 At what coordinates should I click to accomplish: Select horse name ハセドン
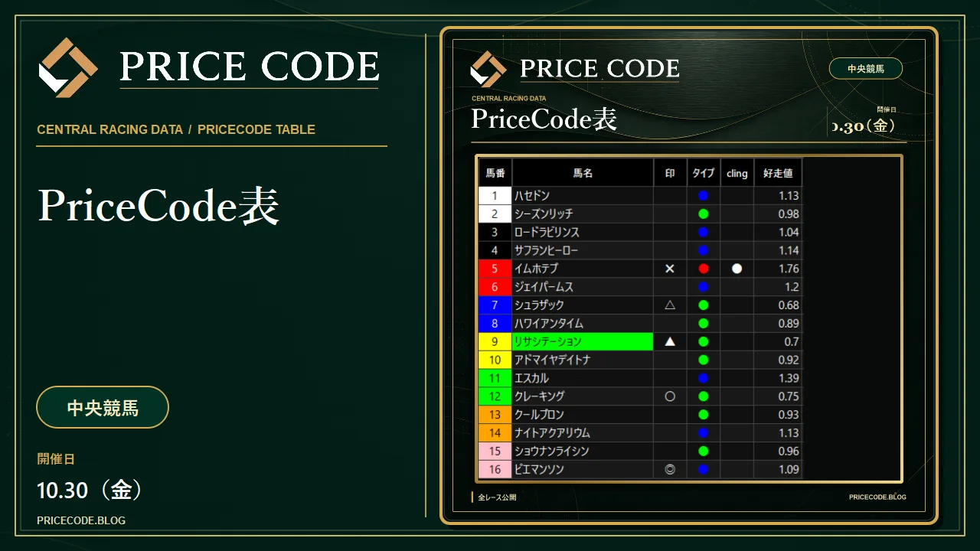tap(532, 195)
